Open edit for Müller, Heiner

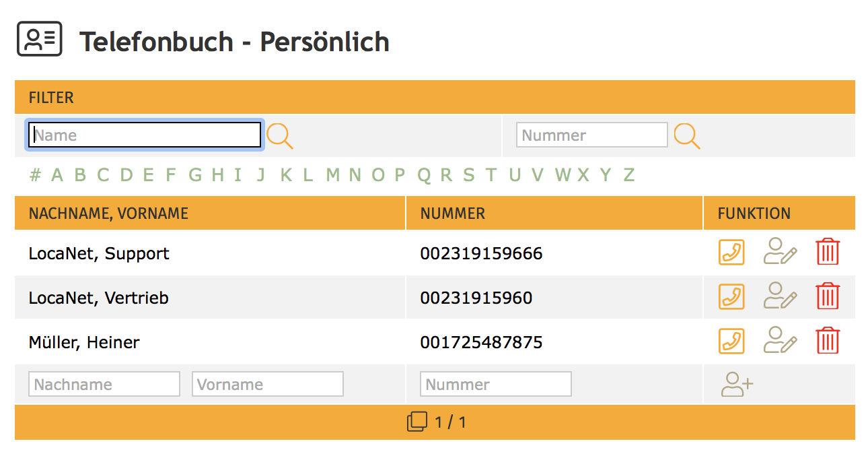[780, 341]
